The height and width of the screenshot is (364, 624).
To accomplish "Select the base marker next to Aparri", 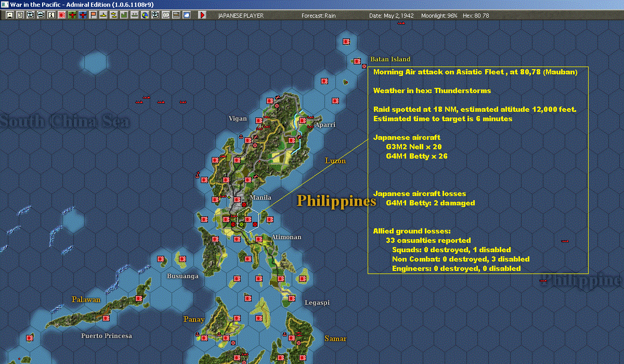I will click(303, 122).
